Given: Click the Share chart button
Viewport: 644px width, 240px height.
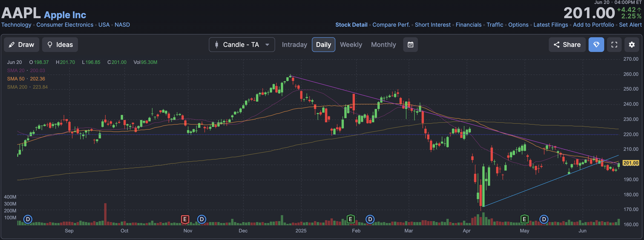Looking at the screenshot, I should point(567,45).
